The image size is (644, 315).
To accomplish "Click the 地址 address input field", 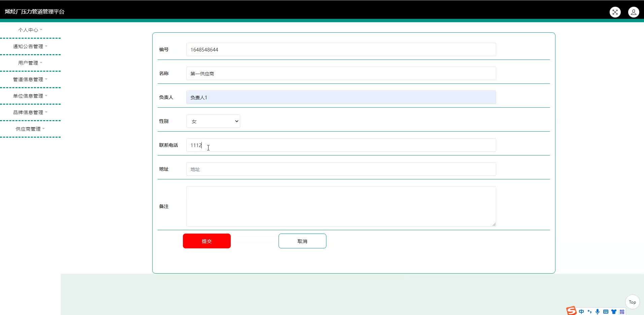I will point(341,169).
